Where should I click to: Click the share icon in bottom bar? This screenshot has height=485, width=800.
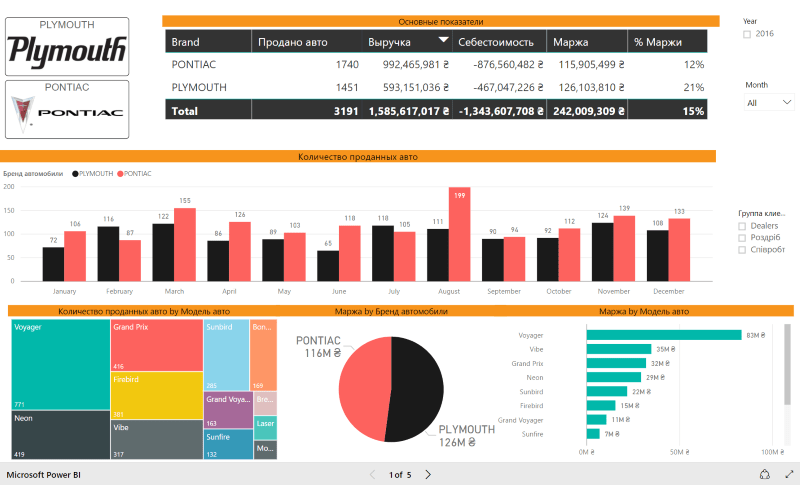point(764,474)
